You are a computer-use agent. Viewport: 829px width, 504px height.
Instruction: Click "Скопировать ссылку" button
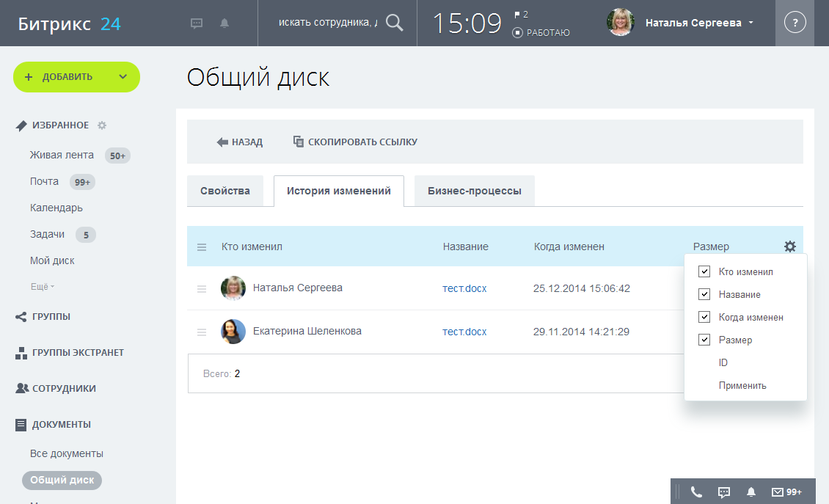point(355,142)
